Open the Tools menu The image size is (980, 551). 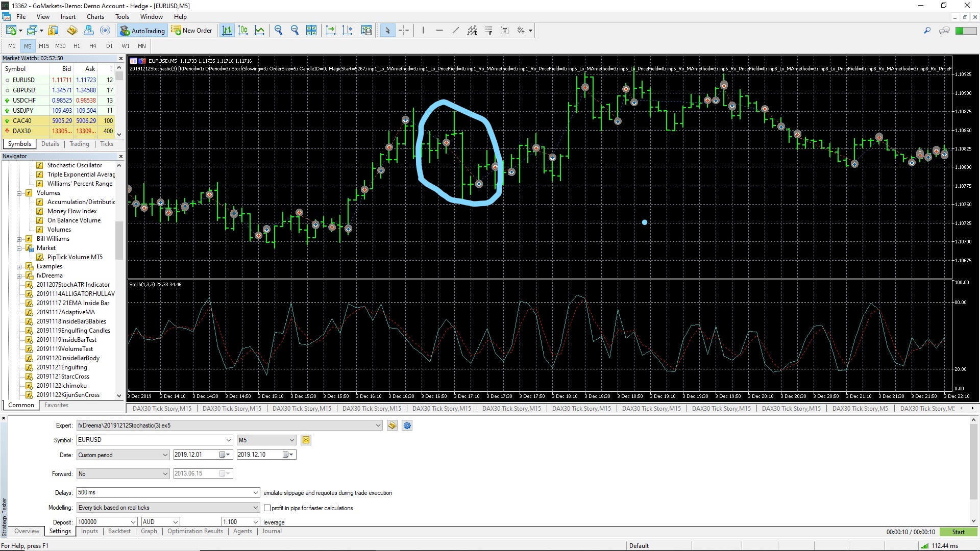(122, 17)
